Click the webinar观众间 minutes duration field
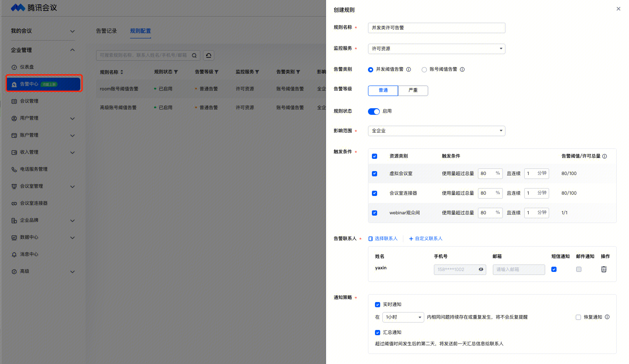Viewport: 629px width, 364px height. pyautogui.click(x=536, y=213)
